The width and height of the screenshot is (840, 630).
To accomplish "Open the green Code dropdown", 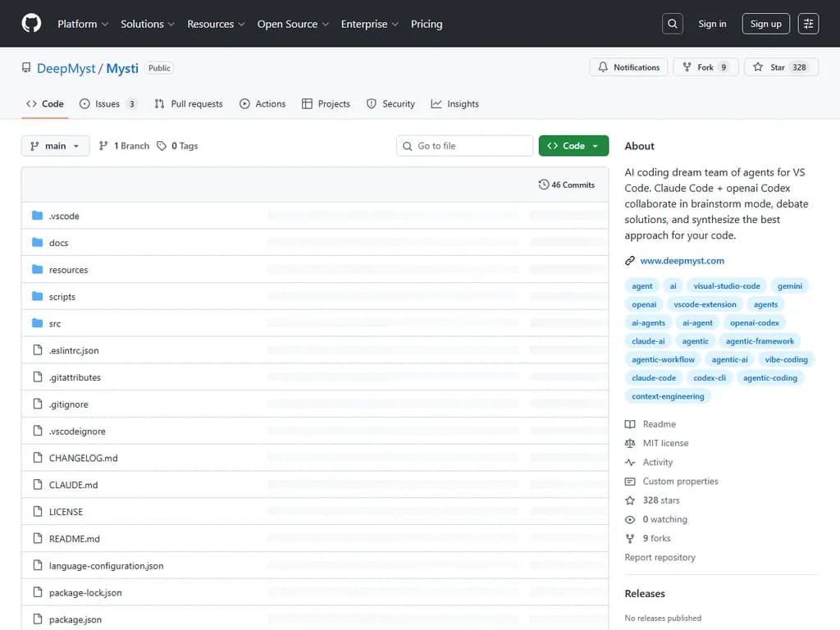I will (573, 146).
